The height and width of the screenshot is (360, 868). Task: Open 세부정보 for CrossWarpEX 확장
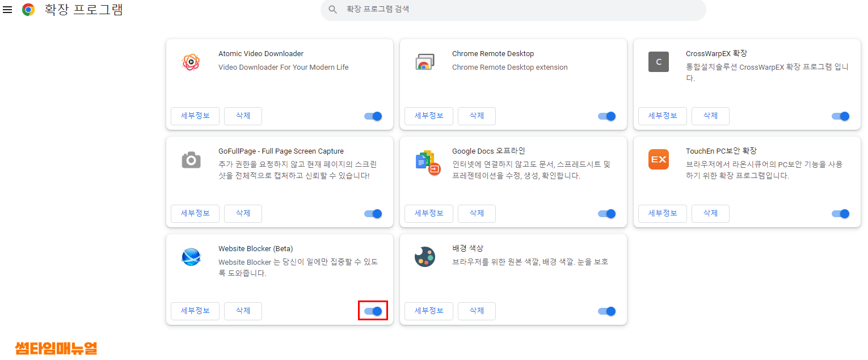point(663,116)
